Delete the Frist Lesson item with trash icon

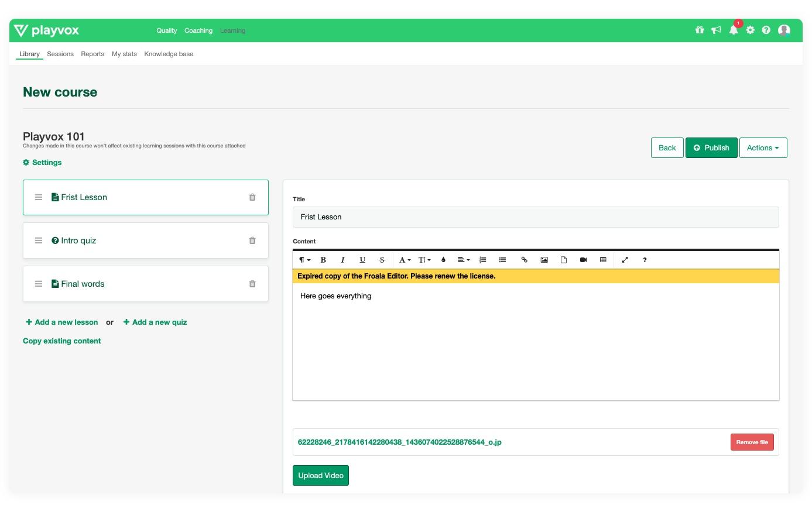click(252, 197)
